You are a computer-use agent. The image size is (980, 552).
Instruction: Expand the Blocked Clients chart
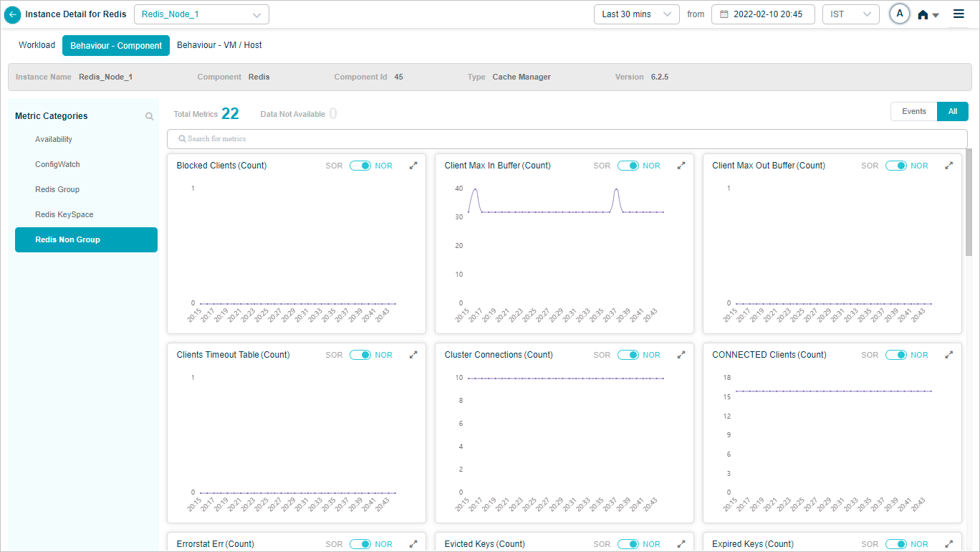tap(413, 166)
